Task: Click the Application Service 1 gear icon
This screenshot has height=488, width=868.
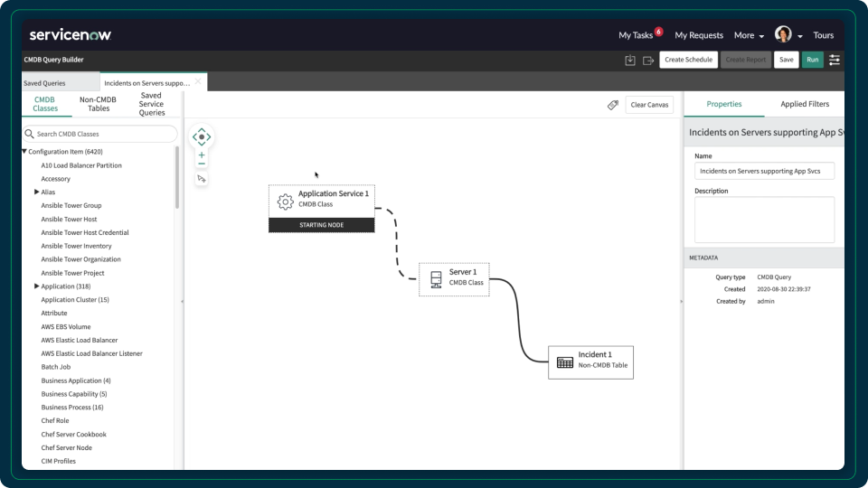Action: coord(285,202)
